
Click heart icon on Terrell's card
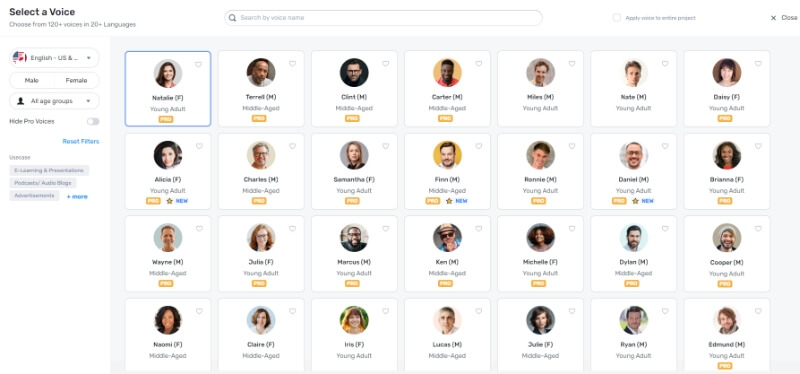[x=292, y=64]
